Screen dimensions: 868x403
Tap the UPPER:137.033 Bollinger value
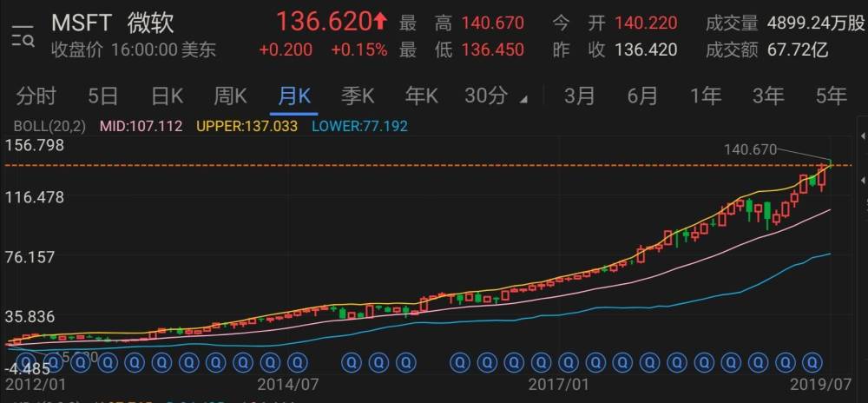point(247,126)
